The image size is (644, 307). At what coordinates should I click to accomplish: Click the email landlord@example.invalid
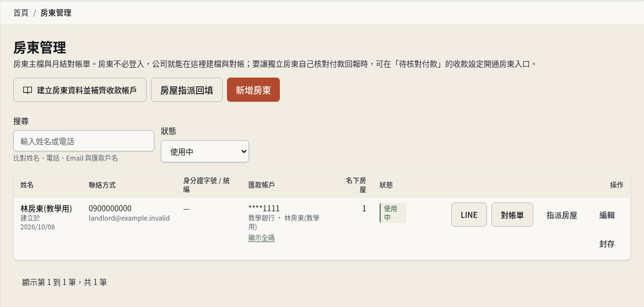pyautogui.click(x=129, y=218)
